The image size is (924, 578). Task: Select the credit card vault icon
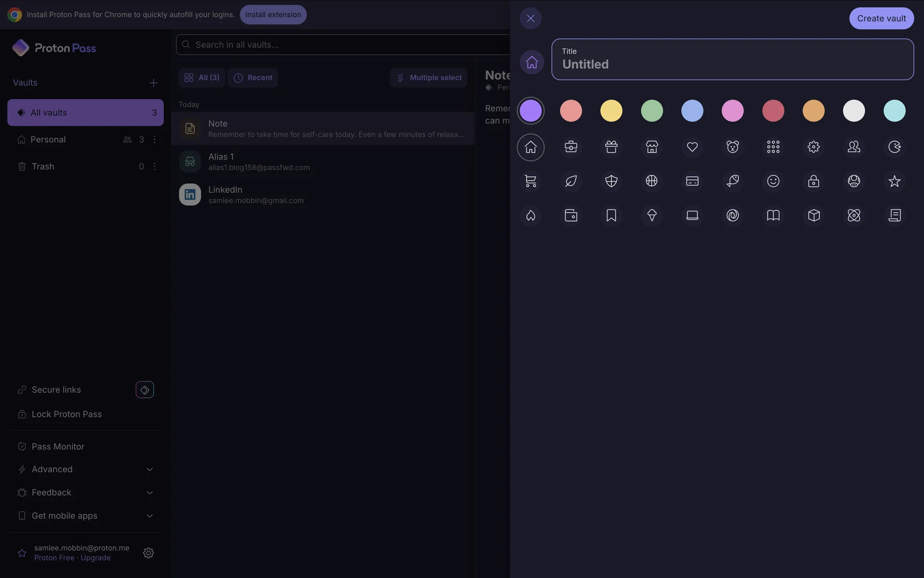(x=692, y=181)
